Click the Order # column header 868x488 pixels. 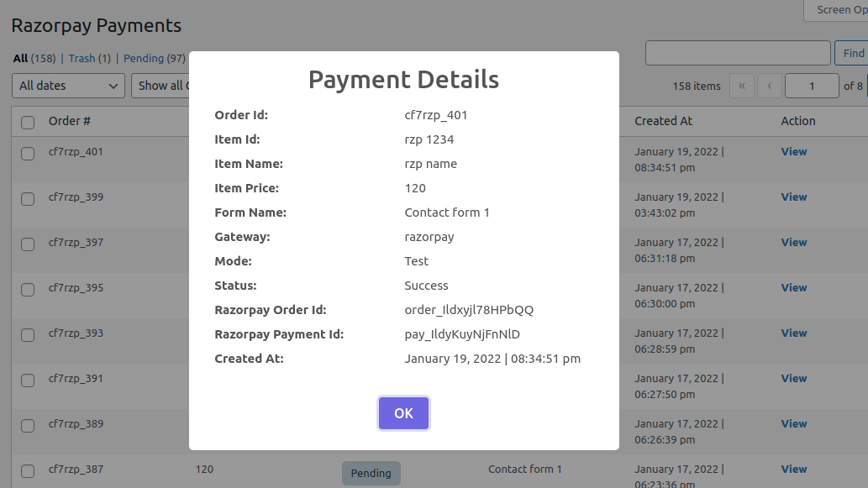point(69,121)
